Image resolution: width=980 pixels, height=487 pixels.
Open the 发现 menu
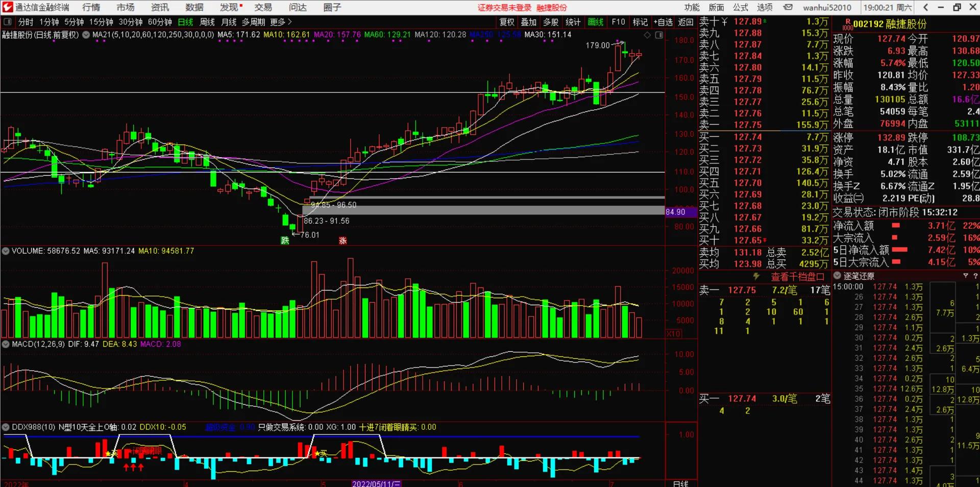click(x=229, y=7)
